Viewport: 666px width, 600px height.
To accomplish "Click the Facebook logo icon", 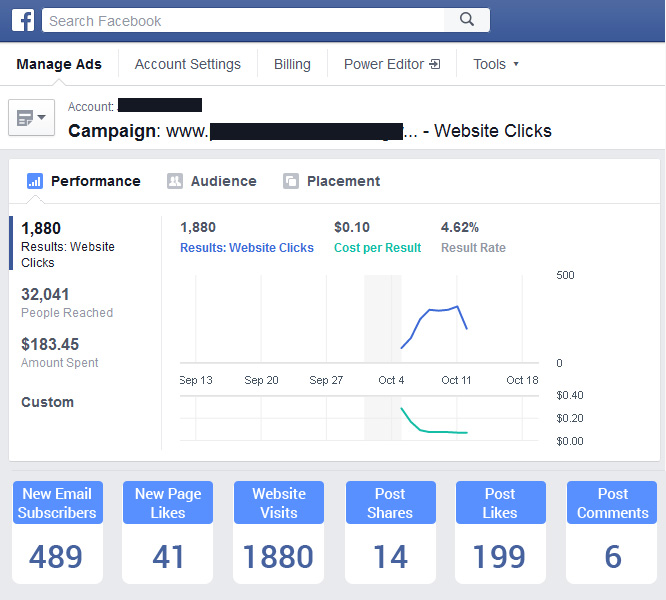I will click(x=23, y=20).
